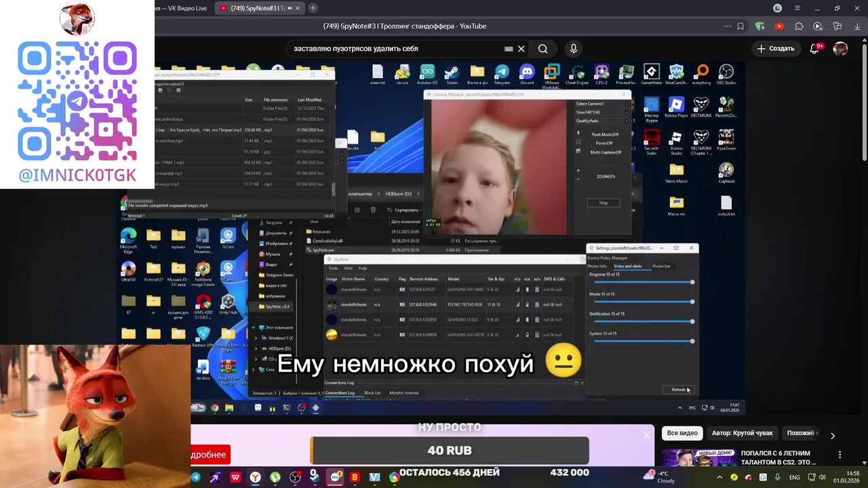Click the Stop button in Camera Manager

pyautogui.click(x=604, y=203)
